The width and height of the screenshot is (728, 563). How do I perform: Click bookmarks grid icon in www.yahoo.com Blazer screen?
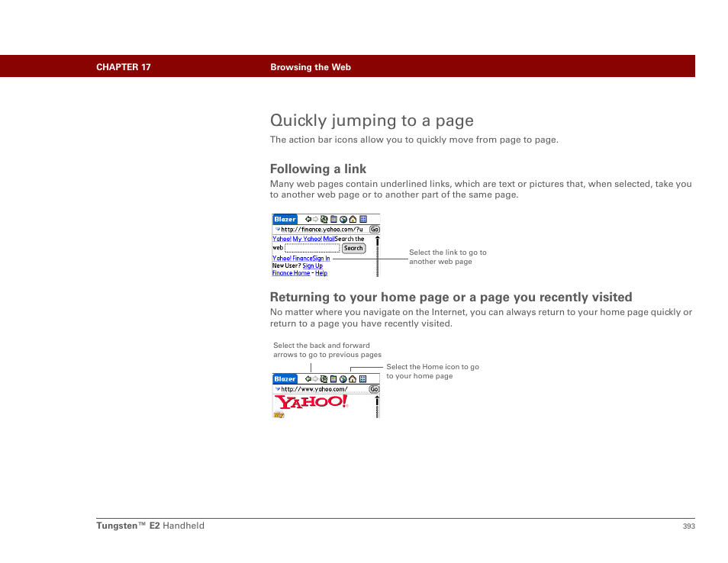tap(362, 378)
